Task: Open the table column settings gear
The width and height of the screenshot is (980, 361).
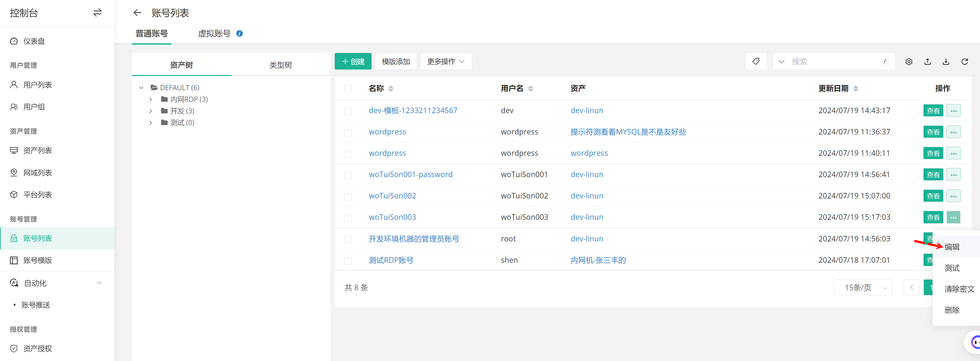Action: point(908,62)
